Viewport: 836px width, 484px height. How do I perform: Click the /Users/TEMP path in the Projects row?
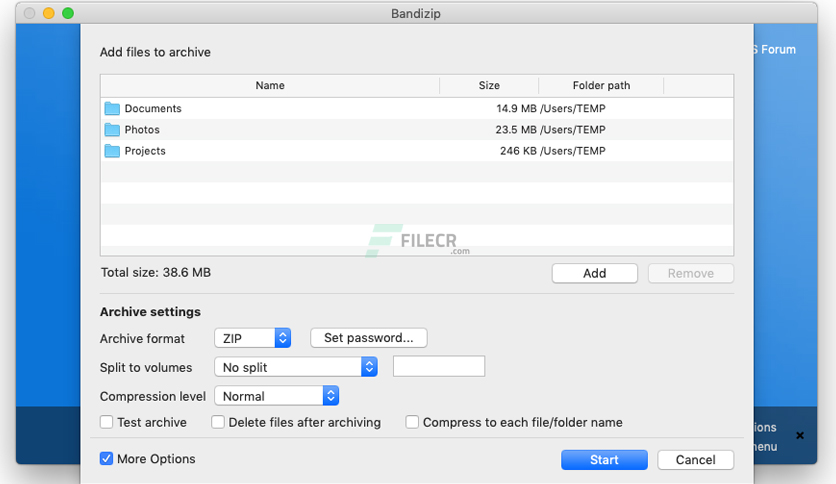click(573, 151)
